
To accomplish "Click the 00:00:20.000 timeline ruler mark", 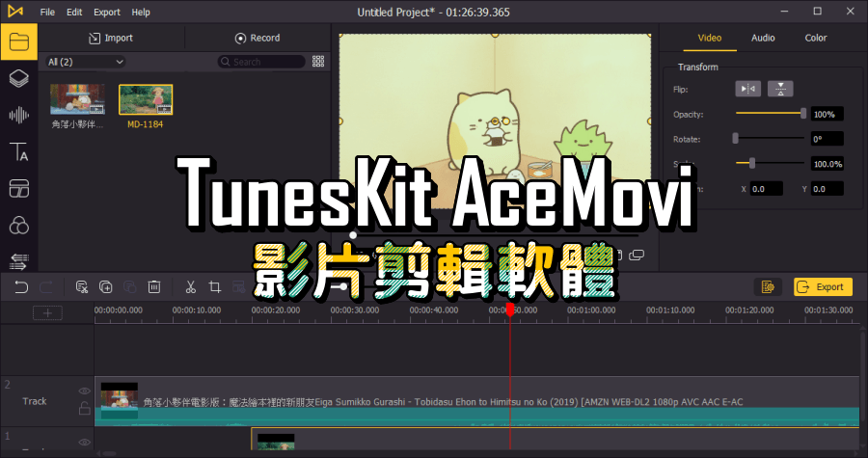I will tap(276, 310).
